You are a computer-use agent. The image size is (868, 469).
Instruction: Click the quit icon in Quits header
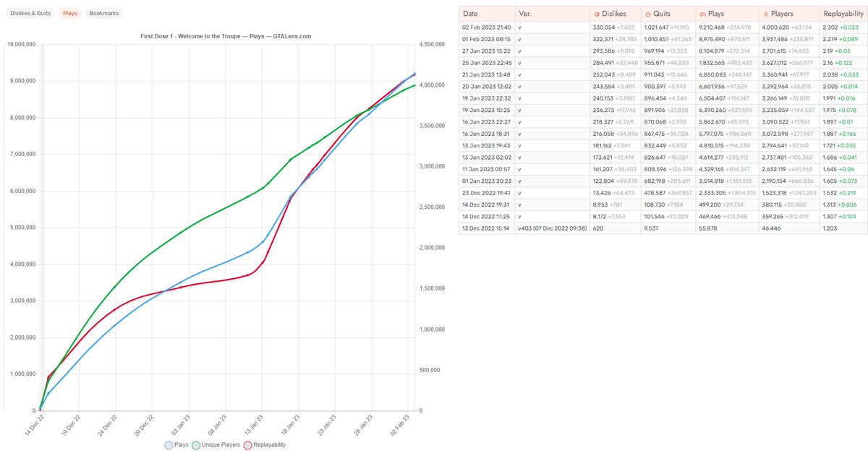coord(647,14)
